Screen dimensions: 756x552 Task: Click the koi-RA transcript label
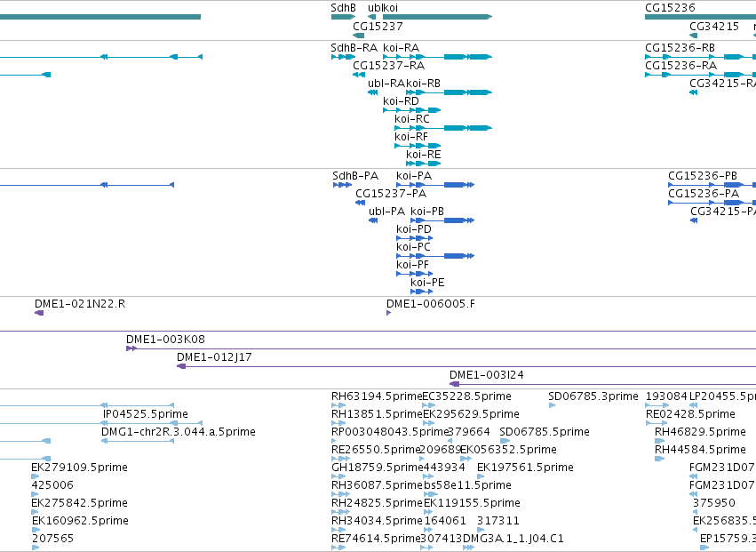(402, 48)
